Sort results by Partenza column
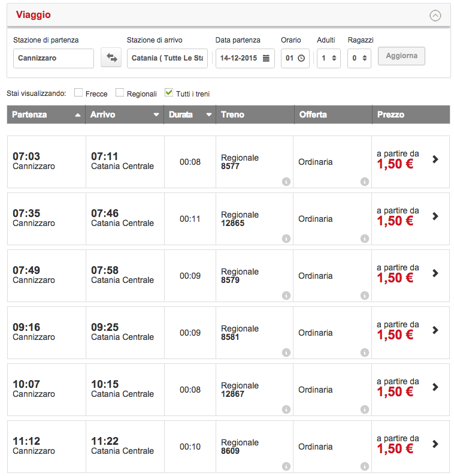 [46, 115]
